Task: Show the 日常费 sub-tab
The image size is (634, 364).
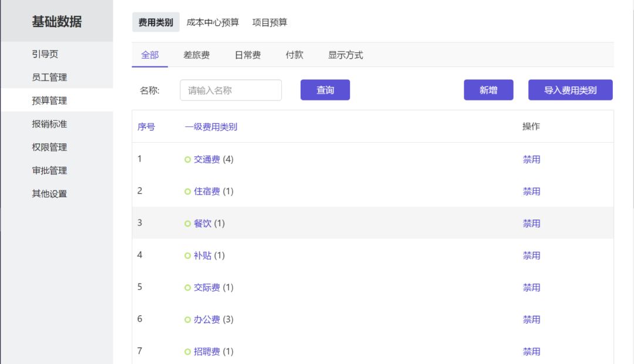Action: pos(248,55)
